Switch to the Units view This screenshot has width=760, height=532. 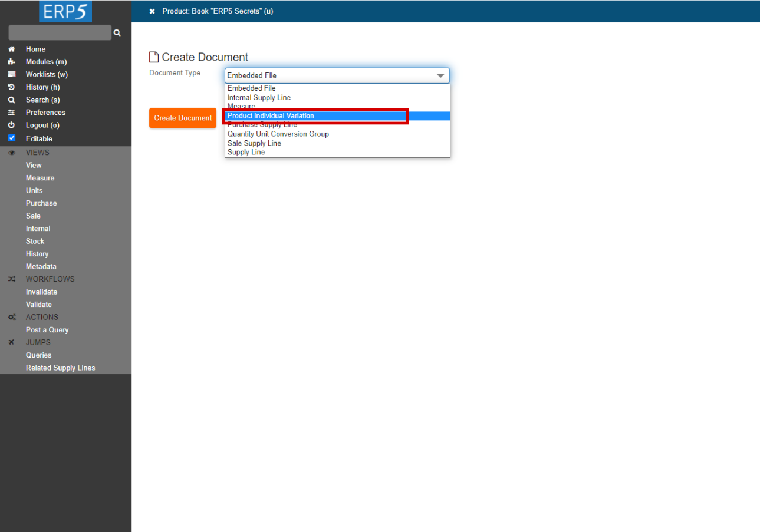click(34, 191)
